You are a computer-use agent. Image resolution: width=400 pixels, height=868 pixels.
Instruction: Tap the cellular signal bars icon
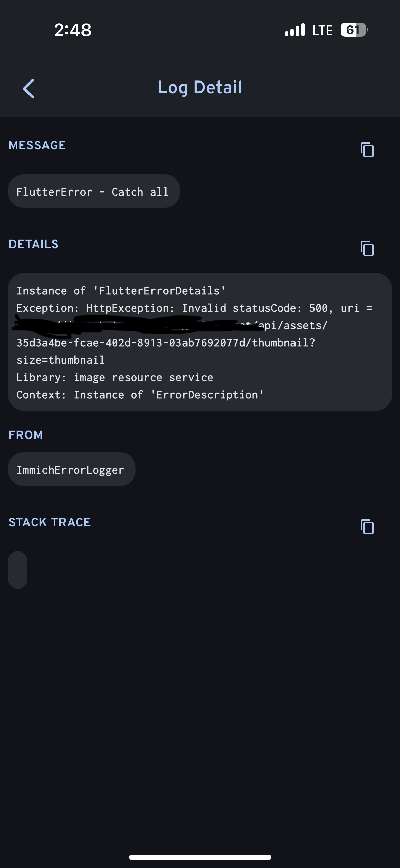[295, 30]
